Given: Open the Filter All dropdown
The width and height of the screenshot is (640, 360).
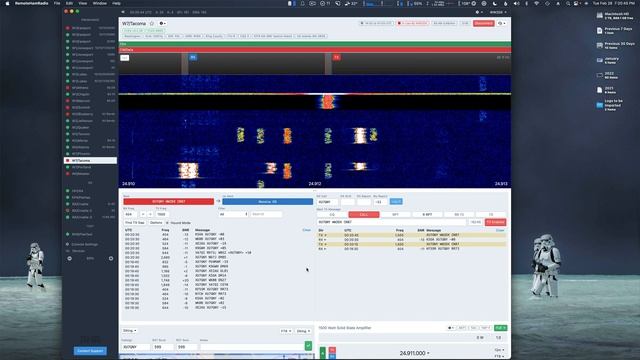Looking at the screenshot, I should point(233,214).
